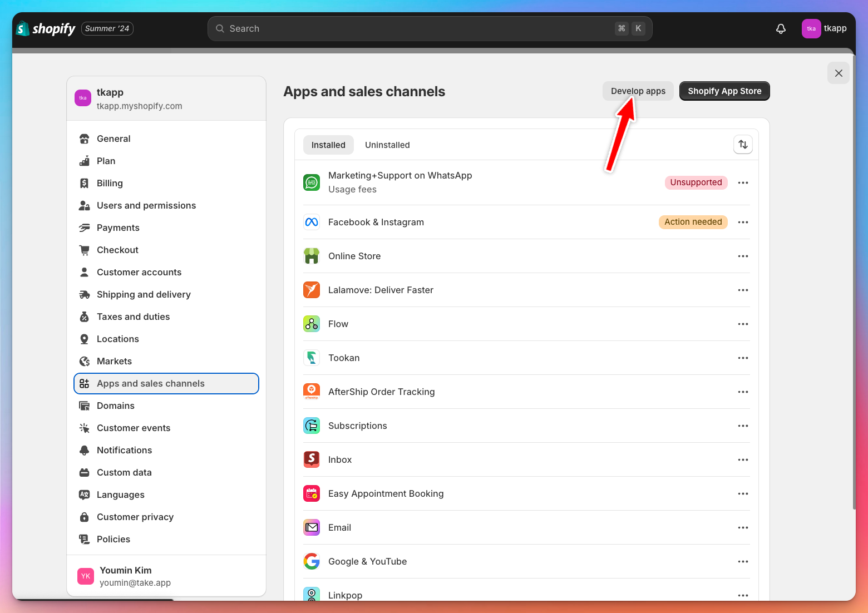Click the Email app icon
This screenshot has width=868, height=613.
coord(312,527)
